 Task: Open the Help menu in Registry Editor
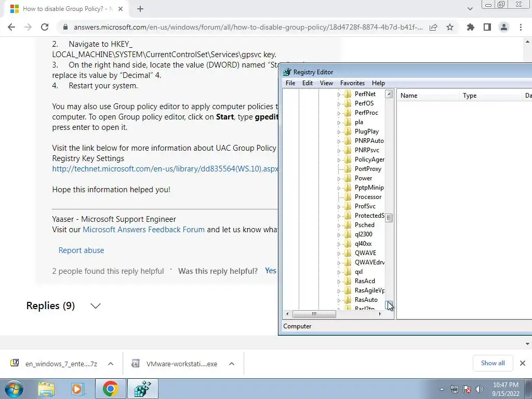pos(378,83)
